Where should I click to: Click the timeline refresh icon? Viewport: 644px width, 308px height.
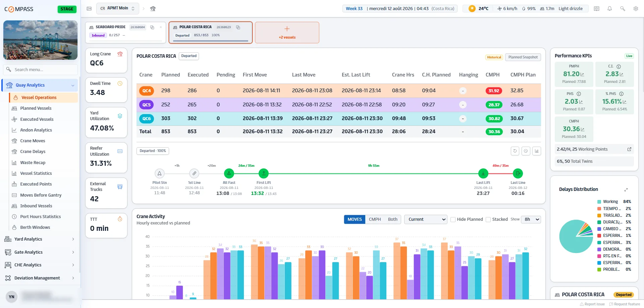[x=515, y=151]
